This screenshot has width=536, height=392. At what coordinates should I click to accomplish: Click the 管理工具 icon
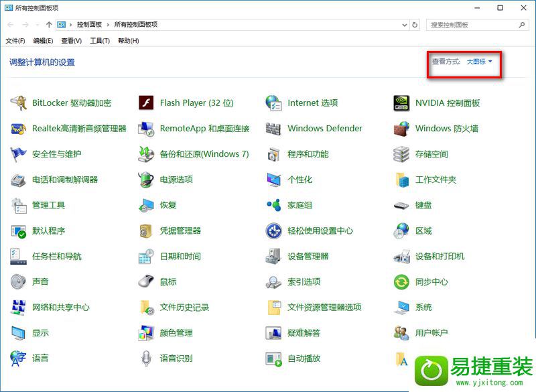pyautogui.click(x=19, y=206)
